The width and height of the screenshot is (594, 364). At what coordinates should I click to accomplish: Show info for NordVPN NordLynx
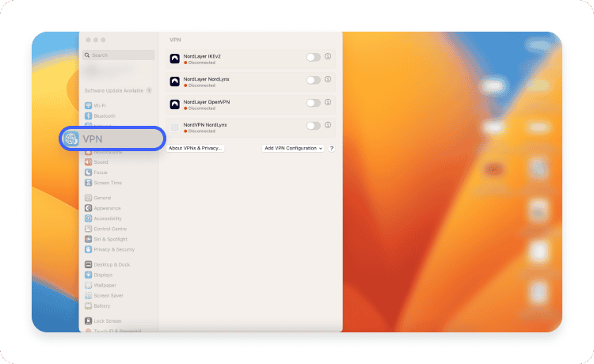coord(328,125)
